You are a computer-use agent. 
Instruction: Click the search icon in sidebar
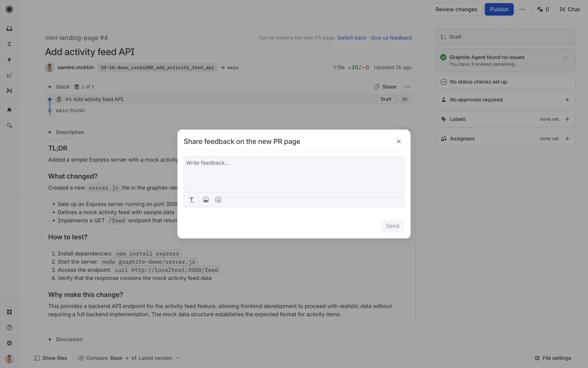(9, 126)
